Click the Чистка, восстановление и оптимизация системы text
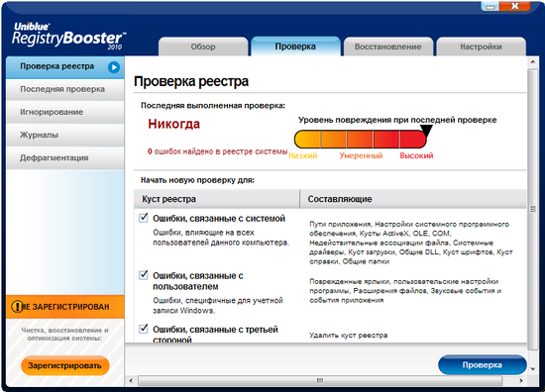 (x=65, y=334)
